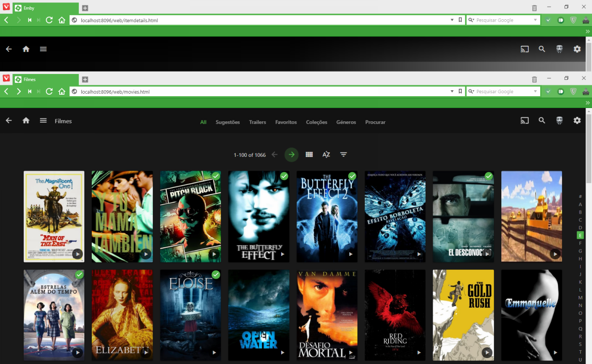Screen dimensions: 592x364
Task: Select the Filmes browser tab
Action: click(45, 79)
